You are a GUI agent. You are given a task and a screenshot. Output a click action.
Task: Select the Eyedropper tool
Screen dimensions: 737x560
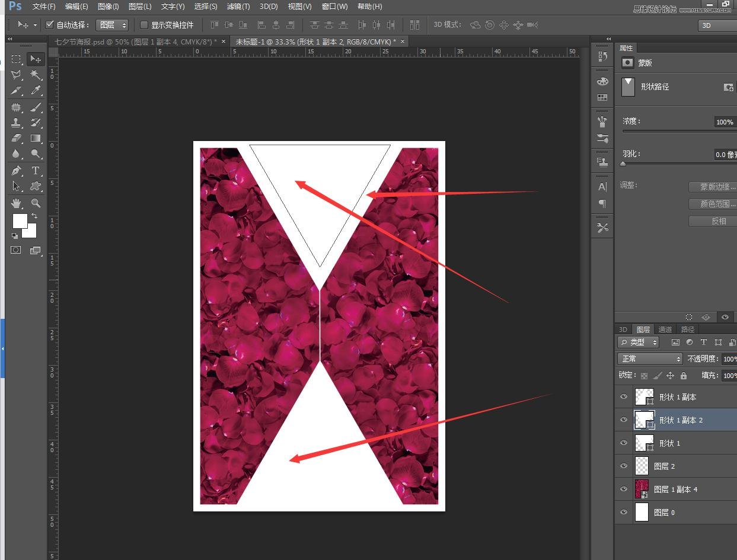tap(36, 91)
